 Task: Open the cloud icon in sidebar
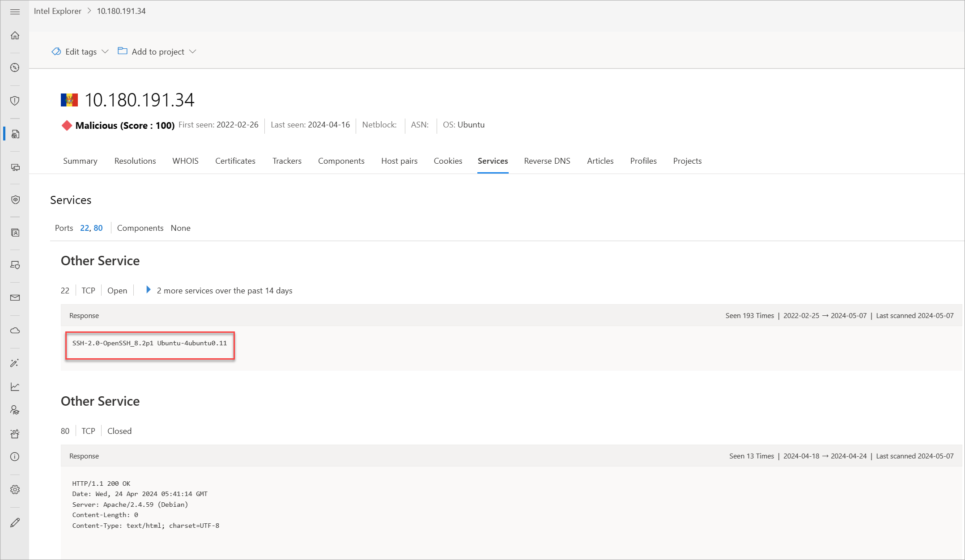coord(15,331)
